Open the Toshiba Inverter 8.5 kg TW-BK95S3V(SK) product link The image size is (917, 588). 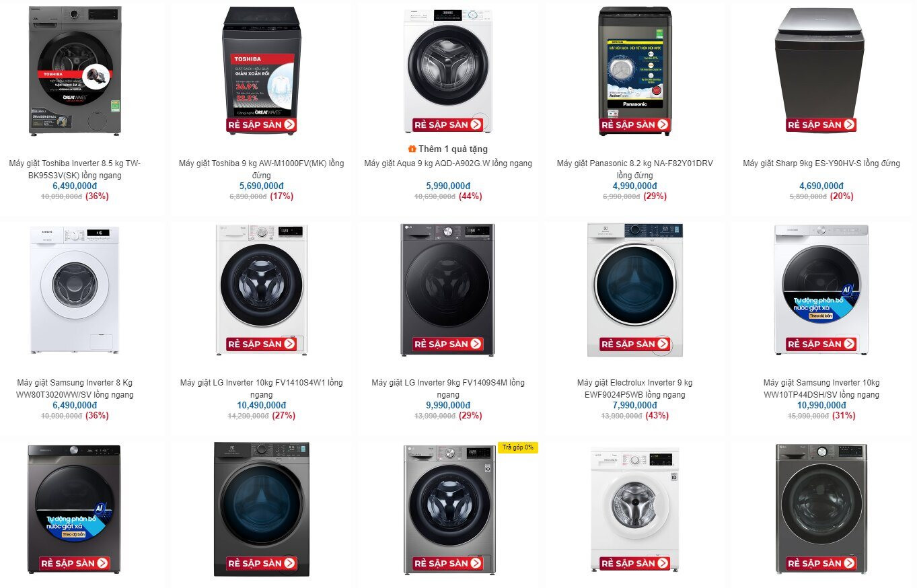point(75,170)
